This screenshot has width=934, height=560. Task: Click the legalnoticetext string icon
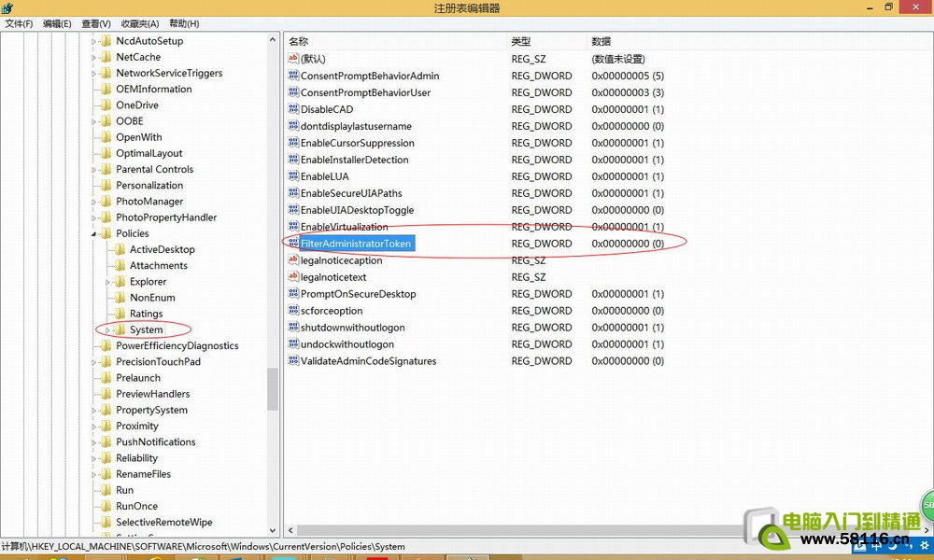point(293,276)
